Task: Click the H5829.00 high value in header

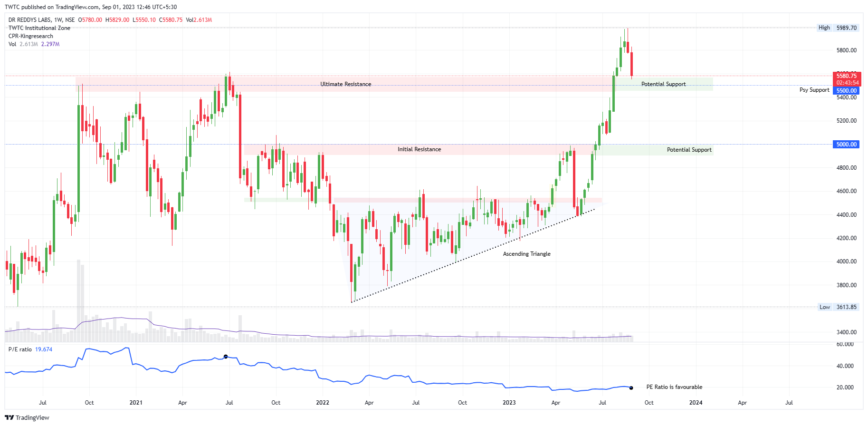Action: (117, 20)
